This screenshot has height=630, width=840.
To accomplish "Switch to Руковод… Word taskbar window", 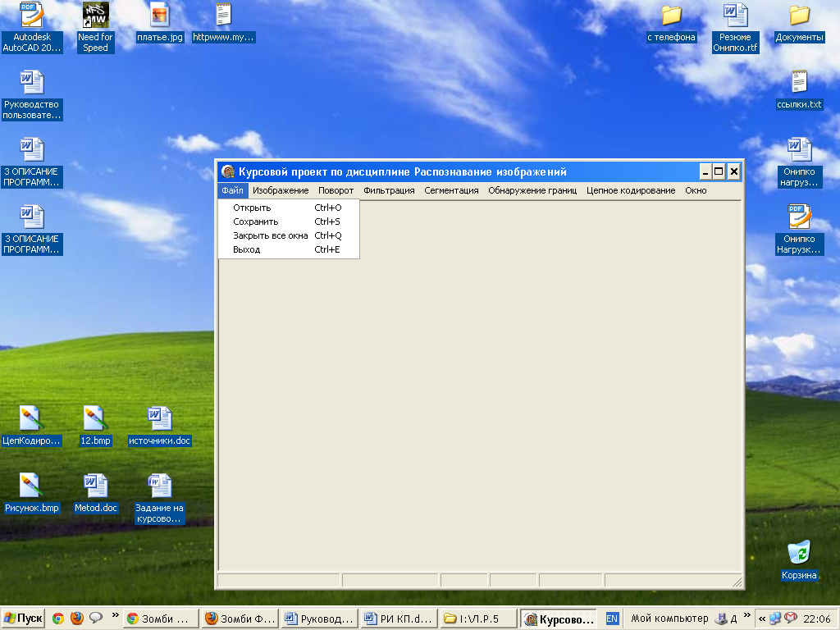I will pos(319,619).
